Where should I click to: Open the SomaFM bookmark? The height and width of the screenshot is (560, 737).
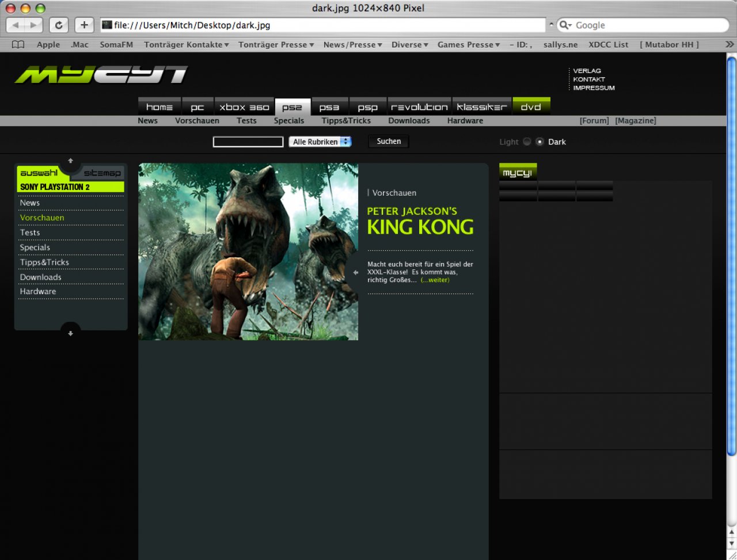pos(116,44)
